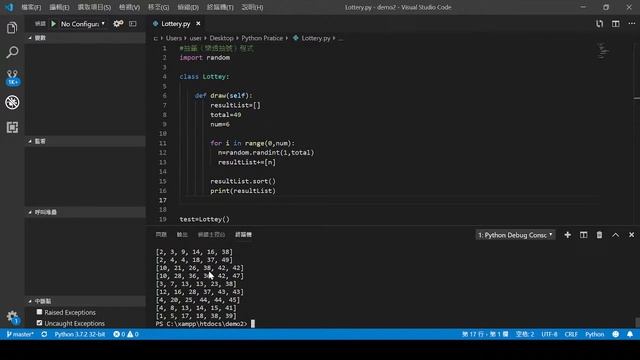Open the Debug Console icon in debug toolbar
Viewport: 640px width, 360px height.
pos(133,24)
